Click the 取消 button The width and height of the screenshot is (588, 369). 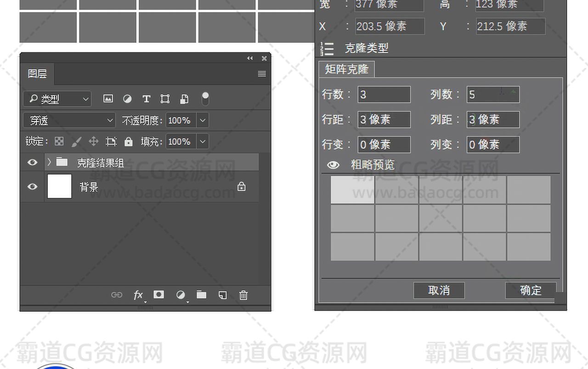439,290
